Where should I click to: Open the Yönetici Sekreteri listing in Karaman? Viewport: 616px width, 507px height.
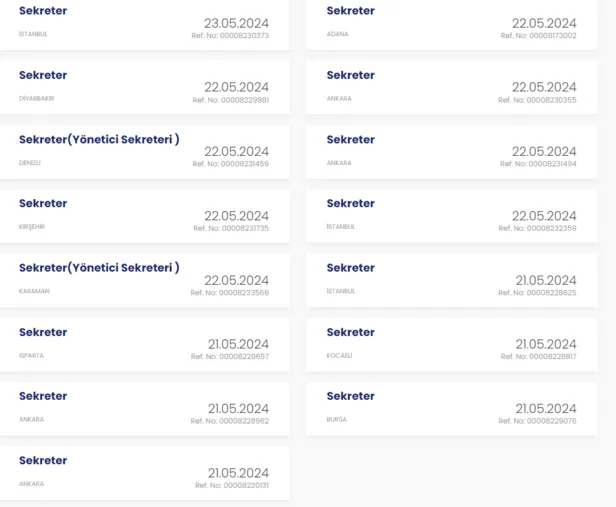pyautogui.click(x=99, y=268)
